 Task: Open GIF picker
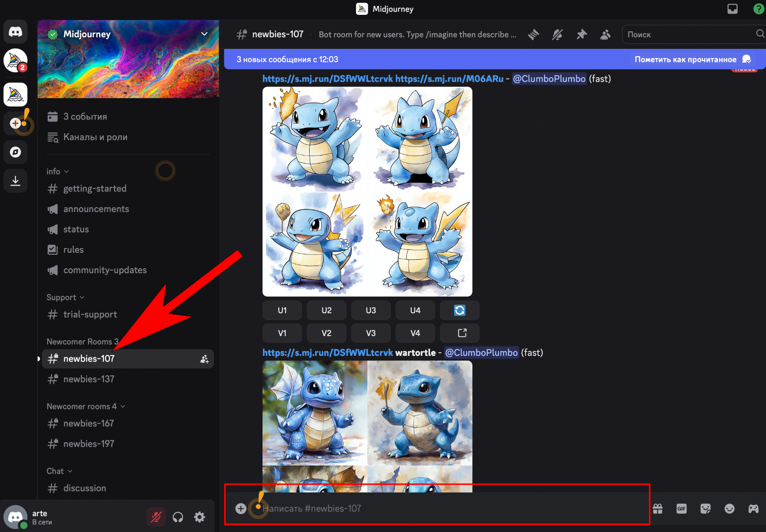[x=681, y=509]
